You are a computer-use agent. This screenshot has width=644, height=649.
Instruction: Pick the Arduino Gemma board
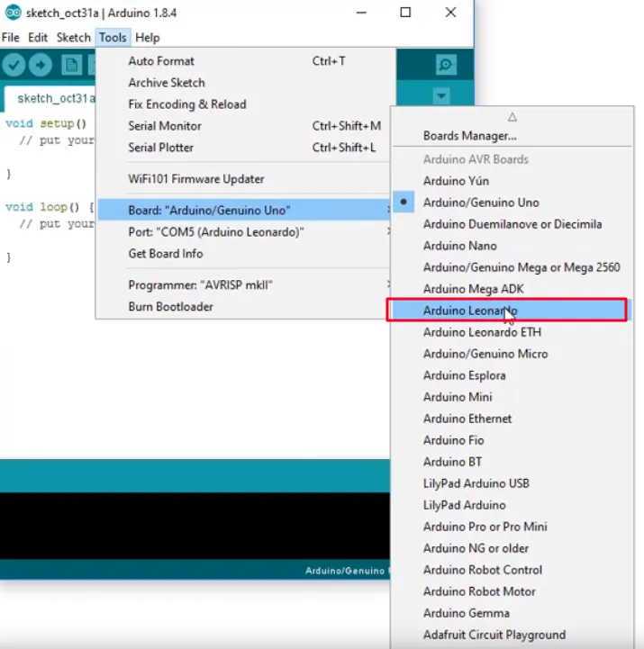512,613
